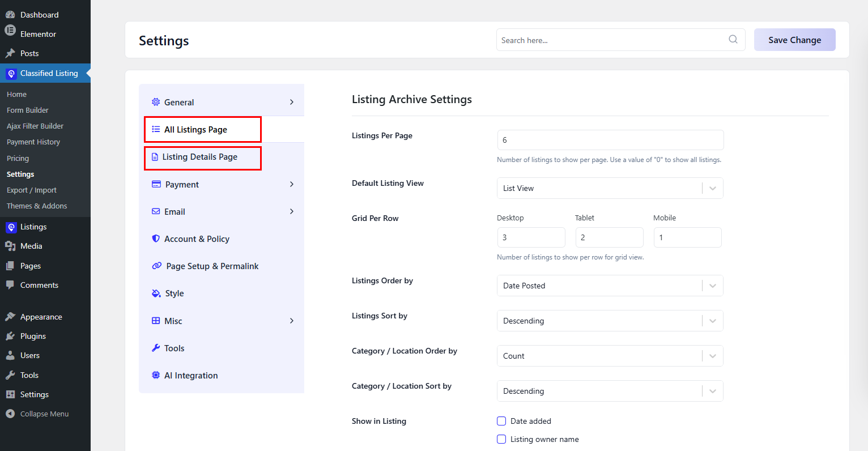Open the Home submenu item
This screenshot has height=451, width=868.
click(x=16, y=95)
